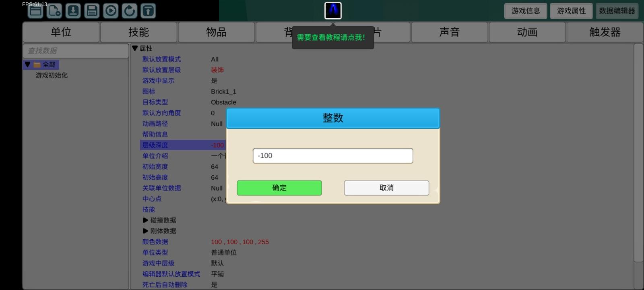Click the tutorial character avatar icon
The width and height of the screenshot is (644, 290).
(333, 10)
